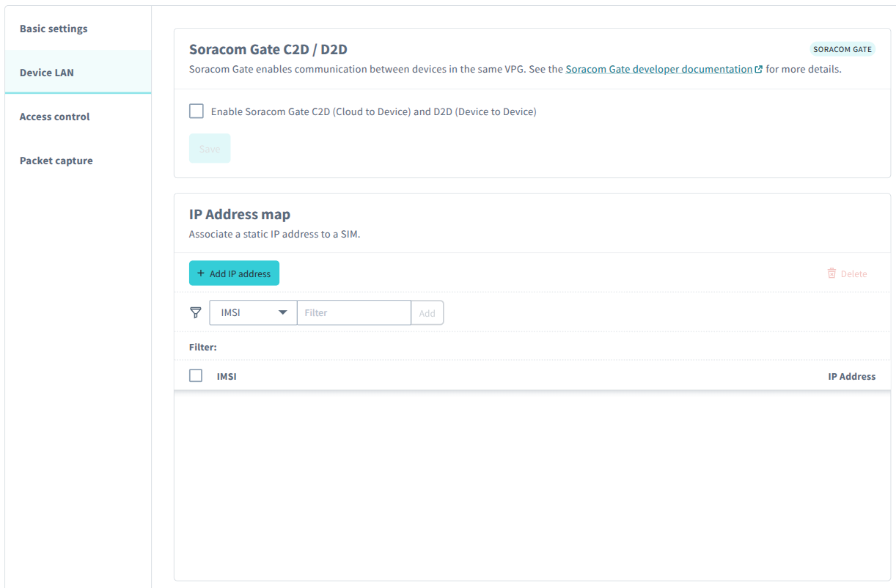Open the Packet capture section

tap(56, 160)
